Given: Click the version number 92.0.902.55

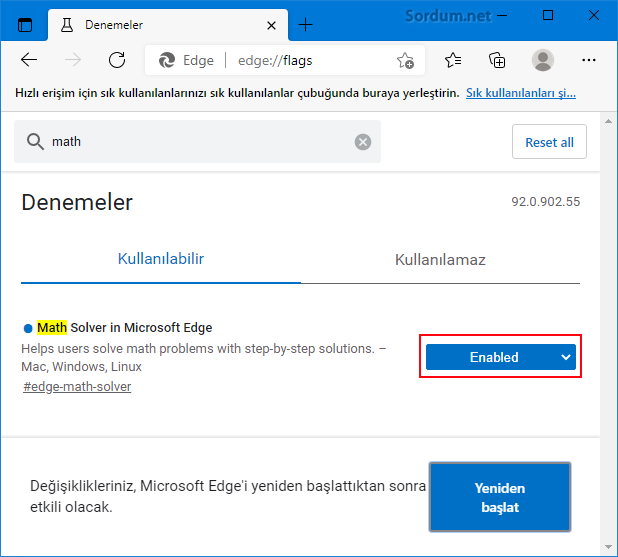Looking at the screenshot, I should coord(545,202).
